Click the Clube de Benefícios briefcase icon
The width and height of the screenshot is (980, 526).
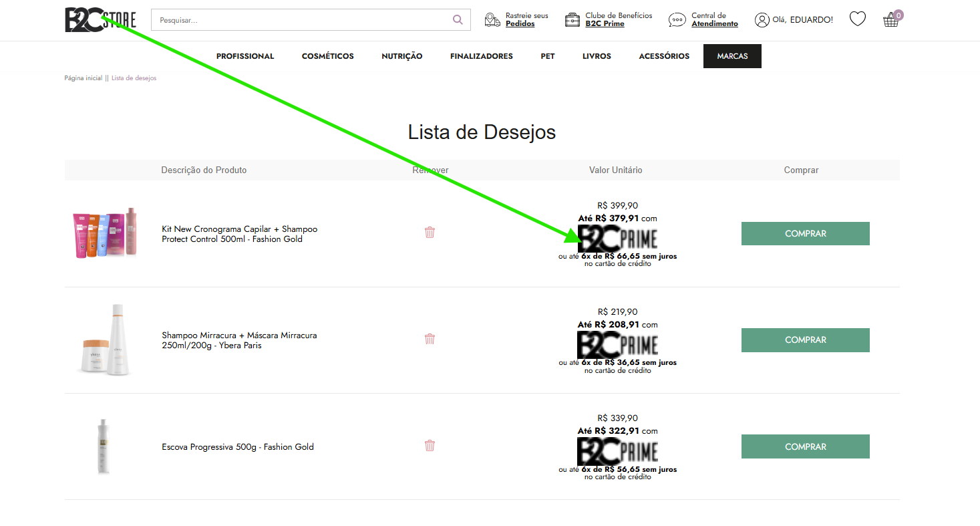tap(573, 20)
